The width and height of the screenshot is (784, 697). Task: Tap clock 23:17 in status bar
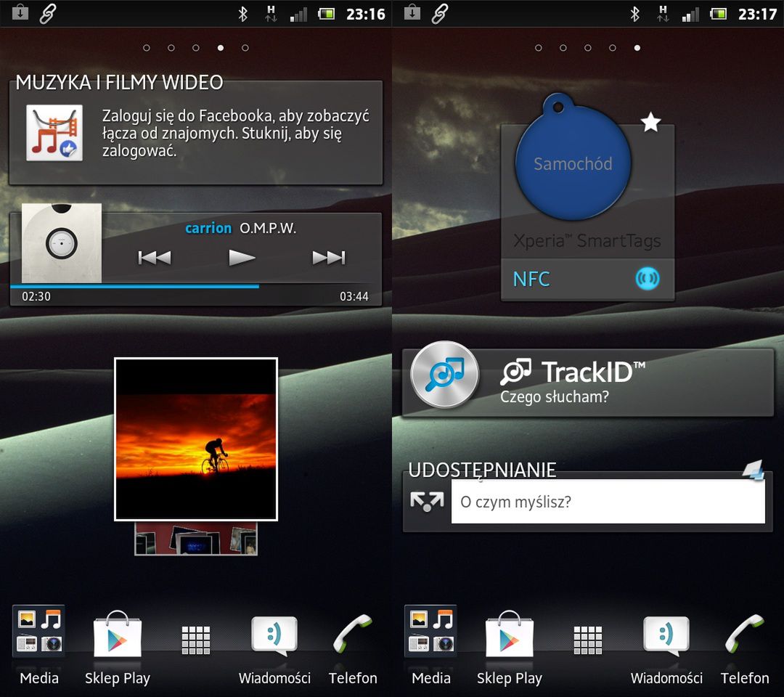(x=758, y=14)
